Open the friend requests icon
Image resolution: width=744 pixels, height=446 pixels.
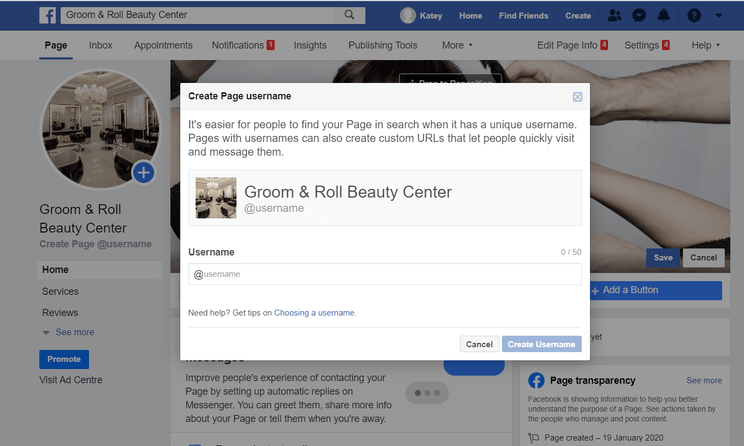(614, 15)
